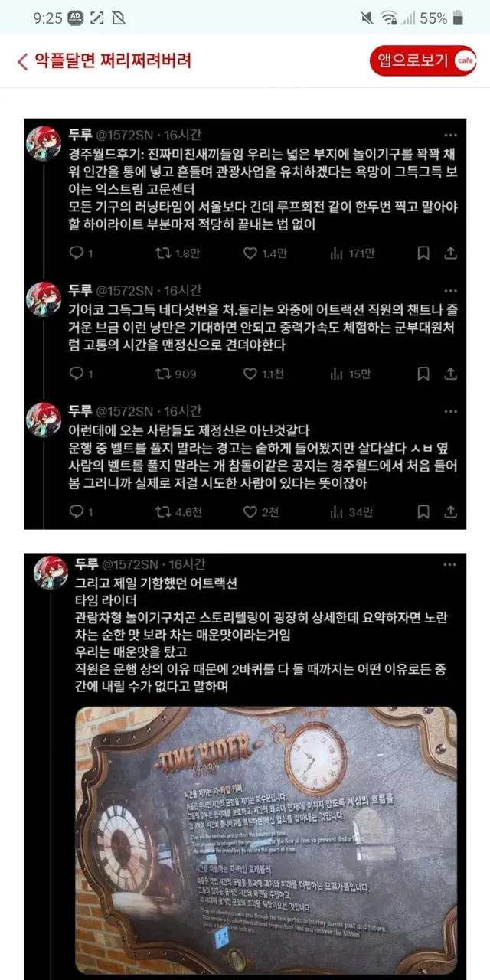Share the third tweet with 34만 views
The image size is (490, 980).
[x=451, y=512]
